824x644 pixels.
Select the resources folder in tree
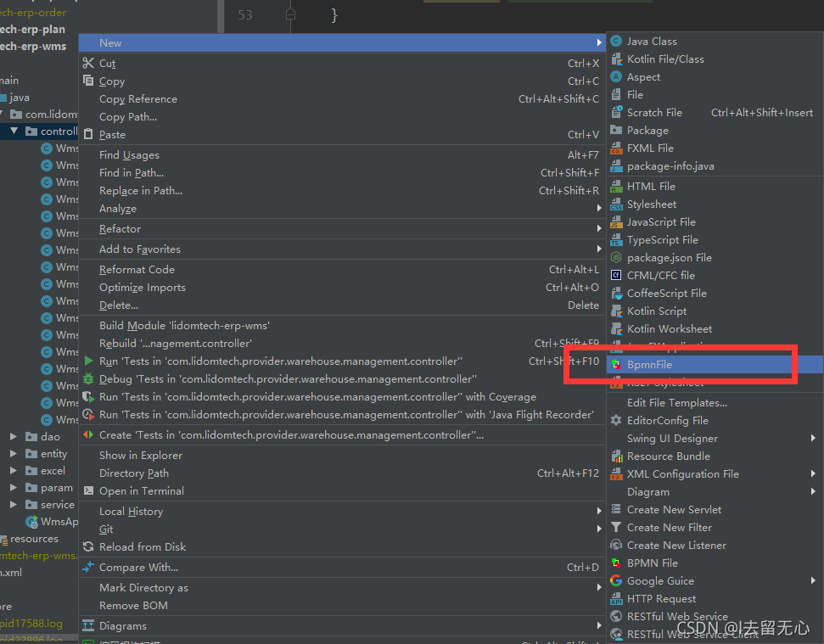coord(30,539)
